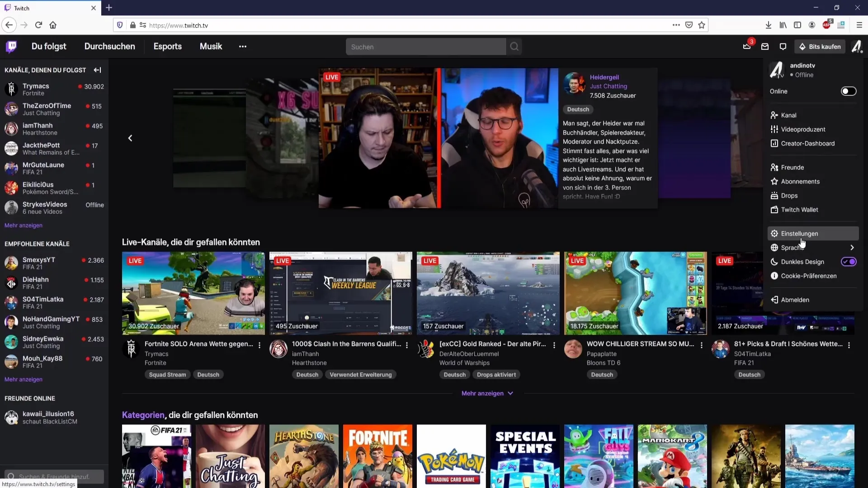868x488 pixels.
Task: Open Freunde menu entry
Action: tap(813, 167)
